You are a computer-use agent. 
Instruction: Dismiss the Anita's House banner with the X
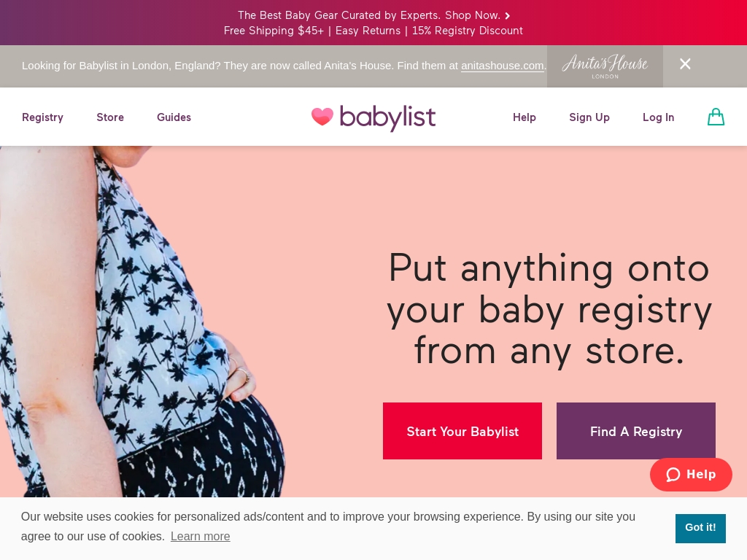(x=685, y=64)
